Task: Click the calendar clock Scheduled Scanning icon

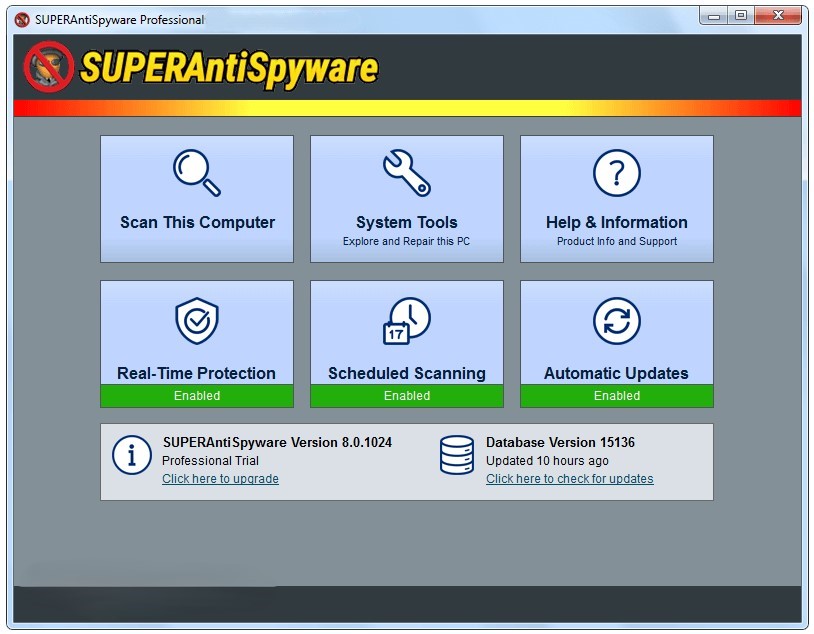Action: [x=406, y=320]
